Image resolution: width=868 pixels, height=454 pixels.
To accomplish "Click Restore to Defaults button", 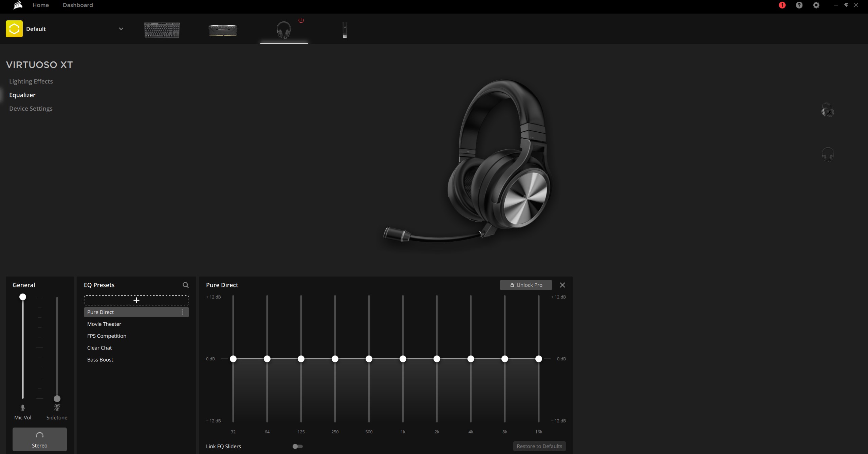I will pyautogui.click(x=539, y=446).
